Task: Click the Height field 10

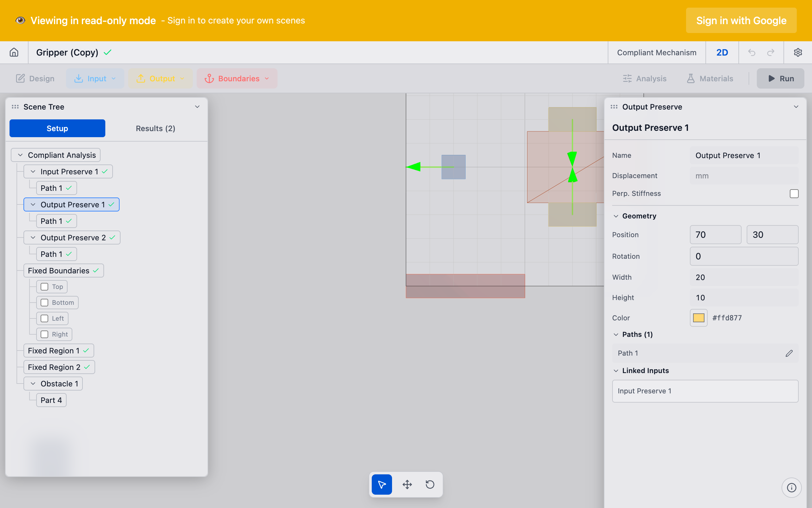Action: click(744, 297)
